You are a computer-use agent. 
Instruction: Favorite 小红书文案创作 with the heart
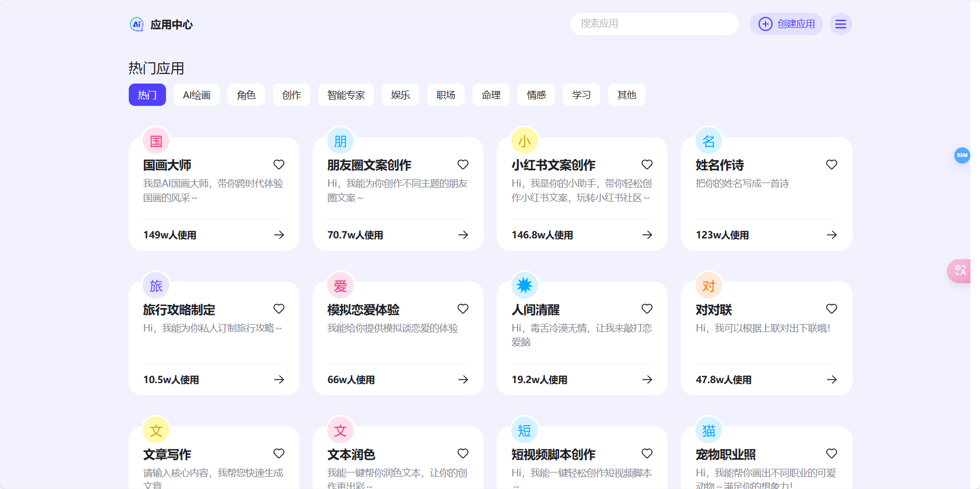point(647,164)
